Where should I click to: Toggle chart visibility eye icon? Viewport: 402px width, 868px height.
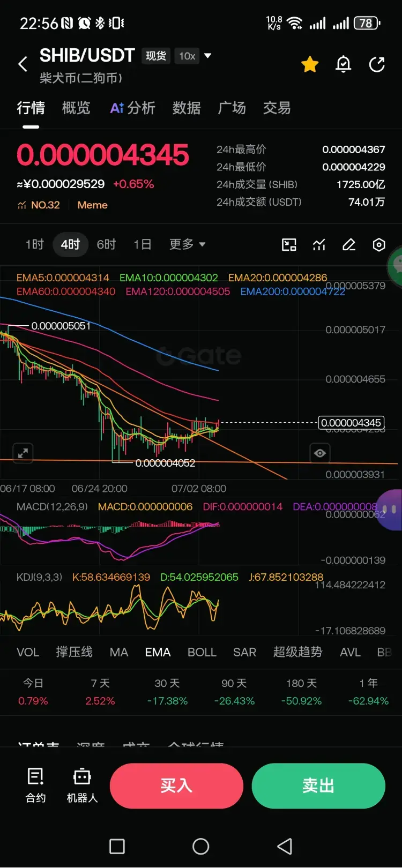pos(320,453)
